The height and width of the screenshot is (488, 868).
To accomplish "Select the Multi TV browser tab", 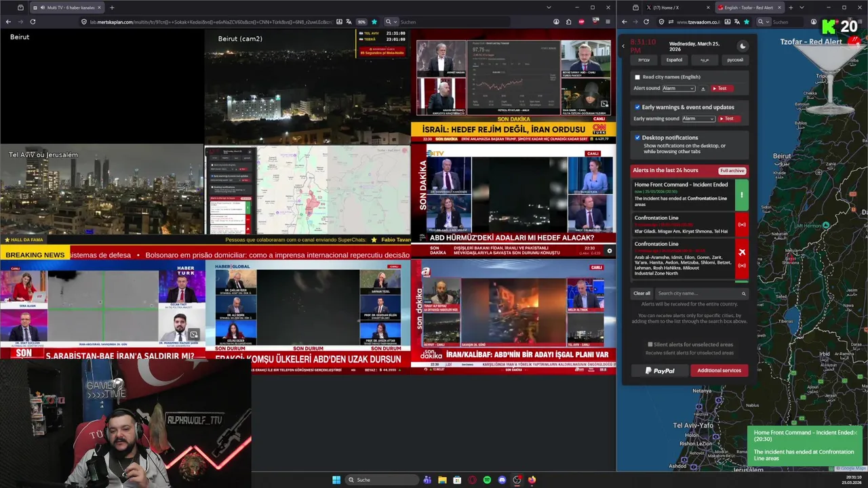I will click(x=66, y=7).
